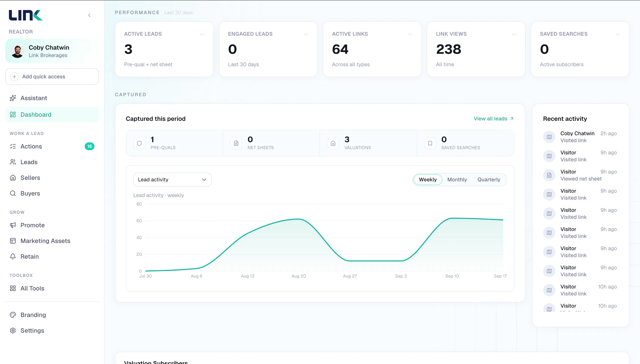Screen dimensions: 640x364
Task: Click the Sep 17 axis label
Action: pos(500,276)
